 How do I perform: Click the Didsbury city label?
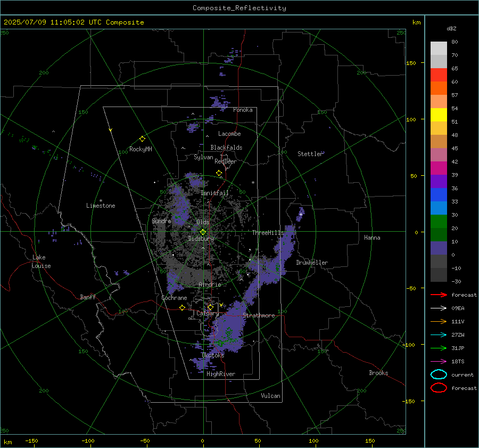click(x=201, y=239)
